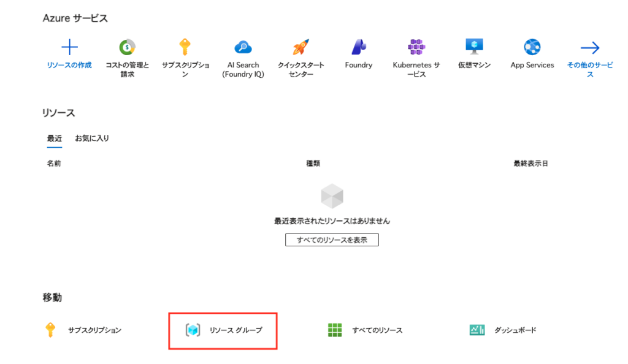This screenshot has width=628, height=364.
Task: Click the key icon beside サブスクリプション in 移動
Action: [50, 330]
